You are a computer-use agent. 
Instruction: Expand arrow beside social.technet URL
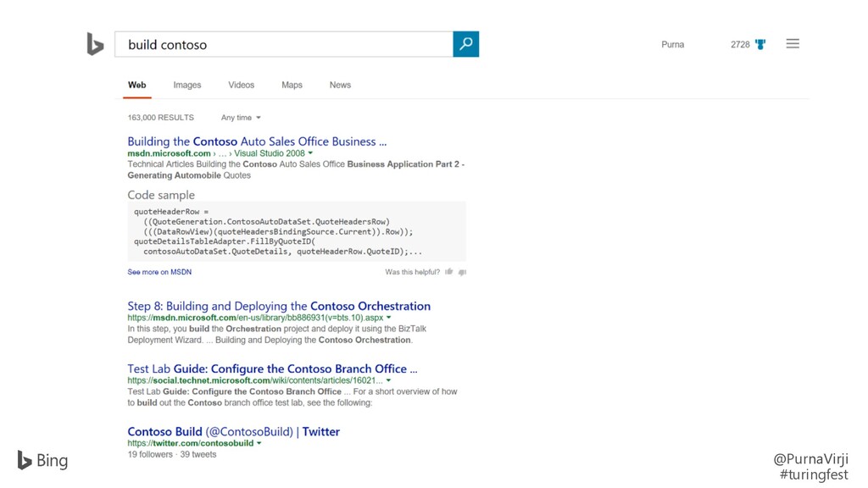388,380
